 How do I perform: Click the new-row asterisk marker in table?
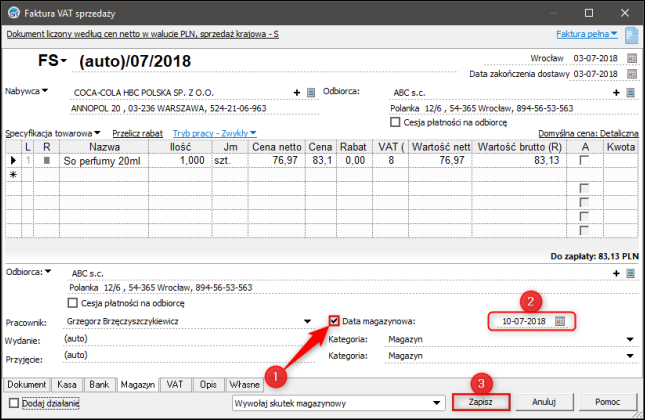[x=13, y=175]
